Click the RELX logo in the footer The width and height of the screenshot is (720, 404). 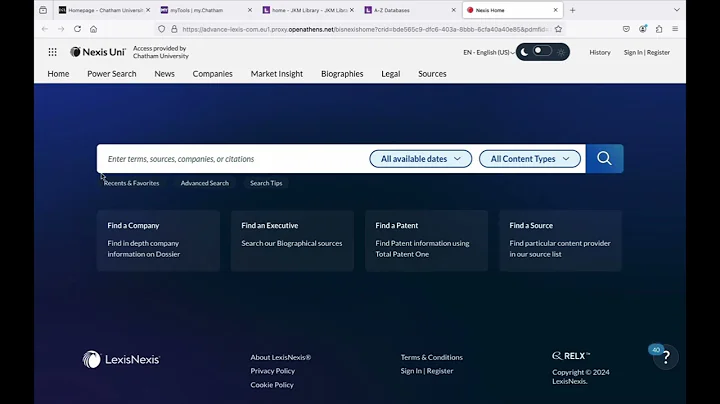[571, 356]
